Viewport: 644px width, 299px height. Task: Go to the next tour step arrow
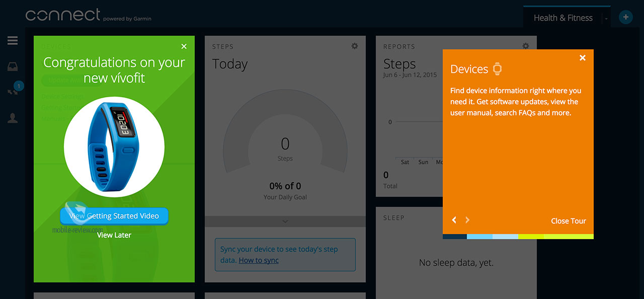tap(467, 220)
